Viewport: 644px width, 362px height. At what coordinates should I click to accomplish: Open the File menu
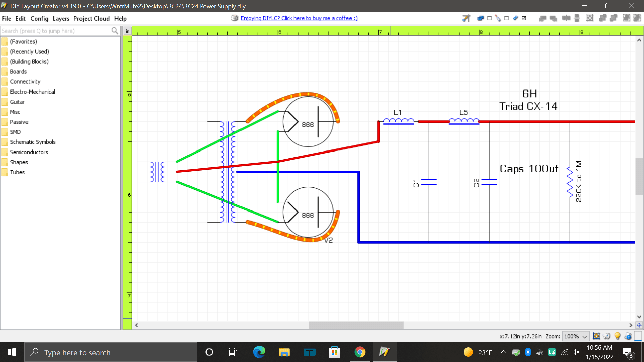pos(6,19)
